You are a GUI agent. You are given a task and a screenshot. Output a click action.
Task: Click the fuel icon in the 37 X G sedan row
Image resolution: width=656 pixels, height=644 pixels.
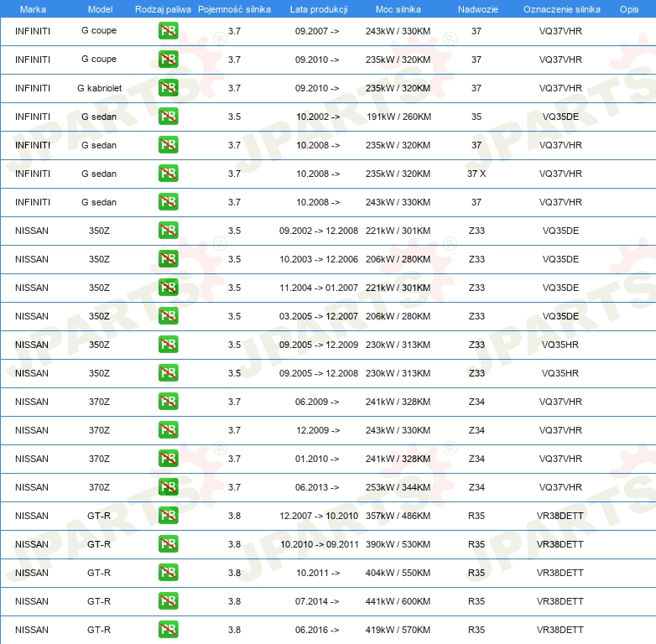click(168, 174)
